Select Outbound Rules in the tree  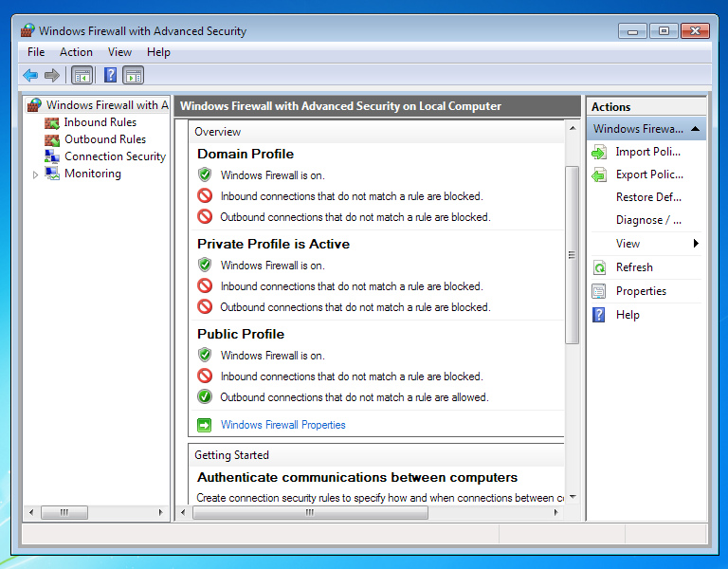click(104, 139)
